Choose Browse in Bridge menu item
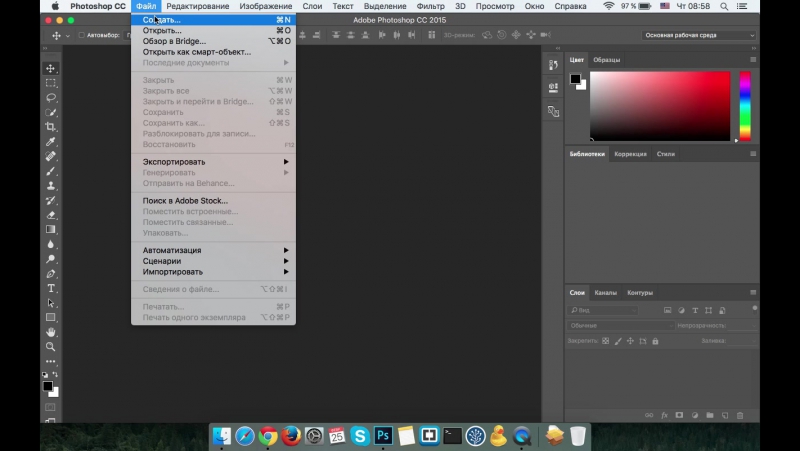The image size is (800, 451). click(x=213, y=41)
